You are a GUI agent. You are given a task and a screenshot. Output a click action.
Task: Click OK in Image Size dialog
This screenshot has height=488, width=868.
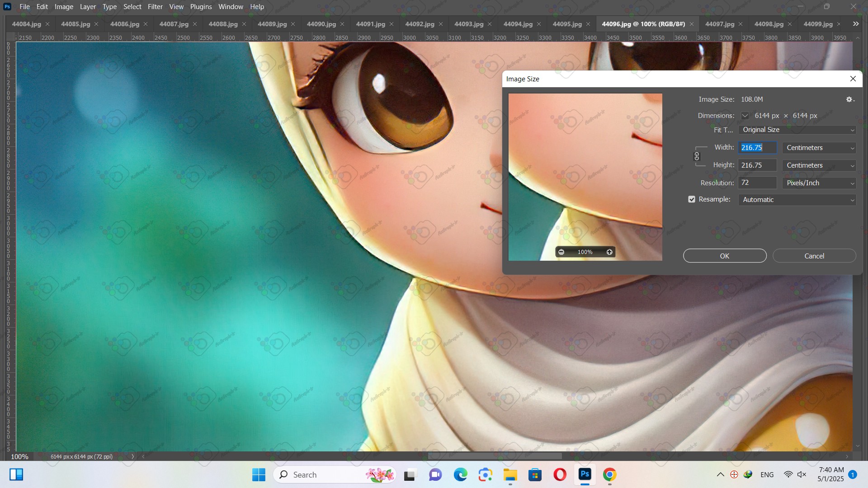[x=725, y=256]
